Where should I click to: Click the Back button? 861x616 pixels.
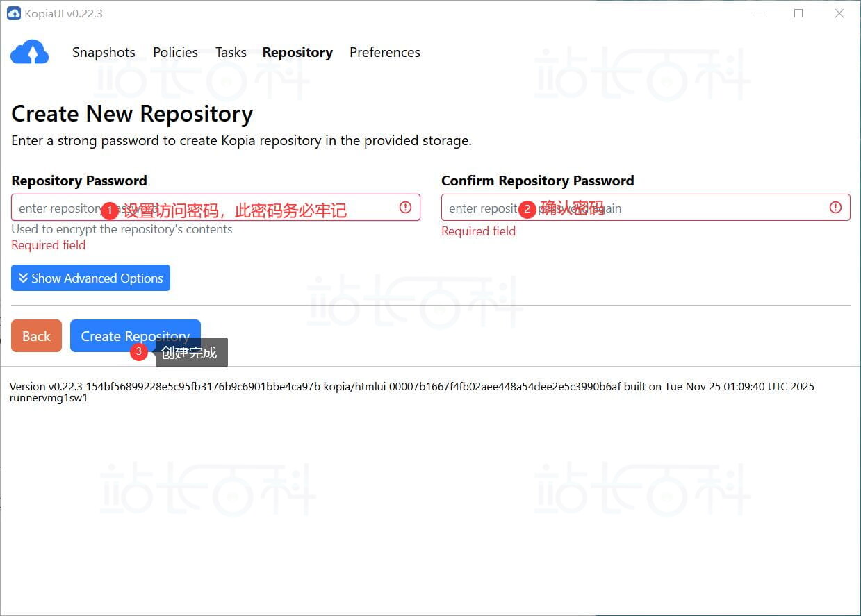pyautogui.click(x=36, y=336)
